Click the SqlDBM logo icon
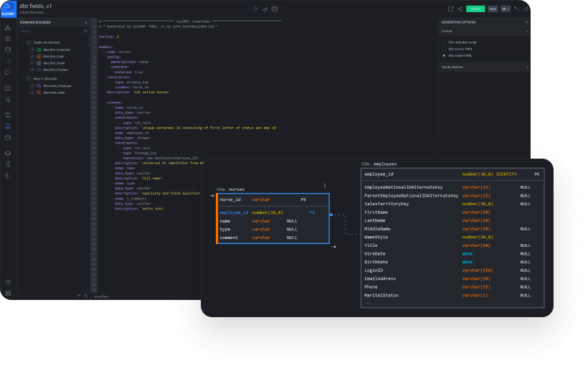This screenshot has height=366, width=588. click(x=8, y=8)
